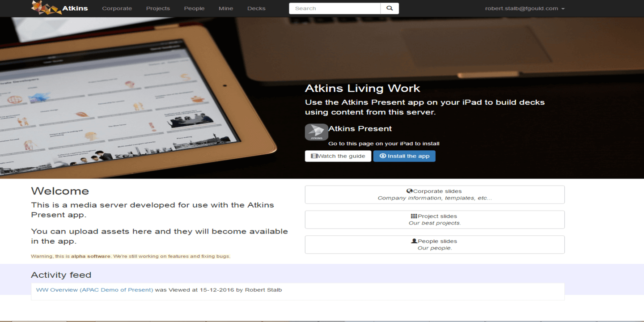The width and height of the screenshot is (644, 322).
Task: Click the download icon on Install the app
Action: 383,156
